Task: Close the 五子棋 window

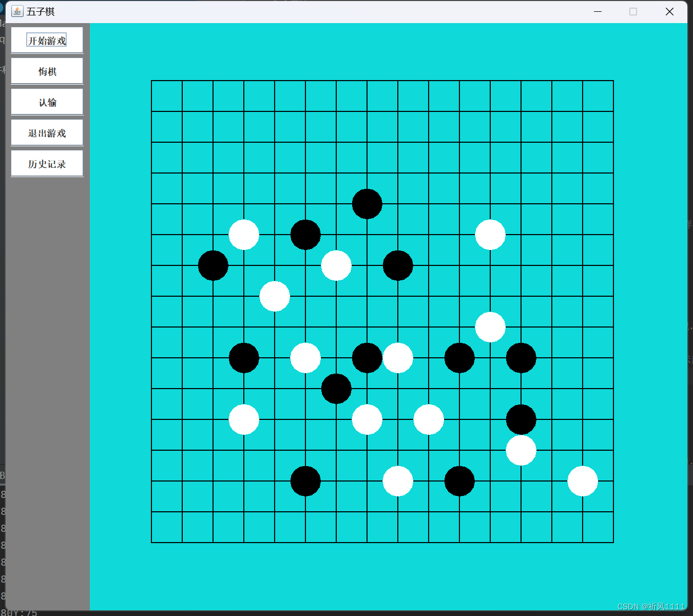Action: pyautogui.click(x=669, y=11)
